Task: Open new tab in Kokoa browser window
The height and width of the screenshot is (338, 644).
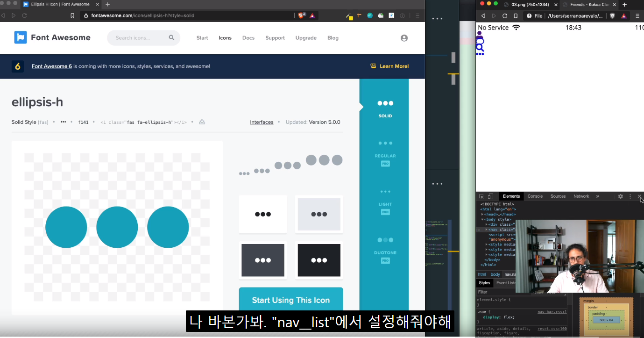Action: tap(625, 4)
